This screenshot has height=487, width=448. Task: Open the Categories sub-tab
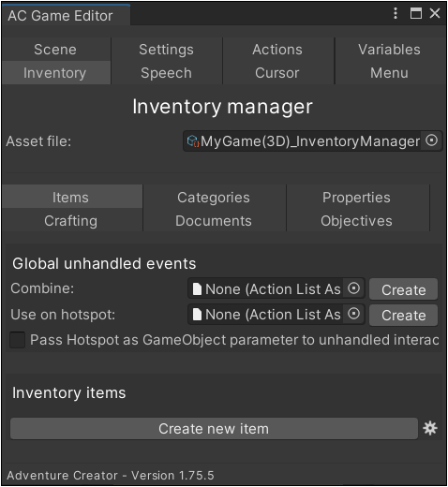coord(214,198)
